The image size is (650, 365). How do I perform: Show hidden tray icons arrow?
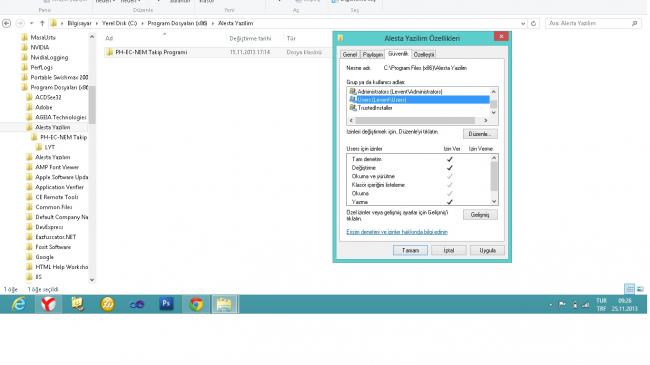click(x=550, y=305)
